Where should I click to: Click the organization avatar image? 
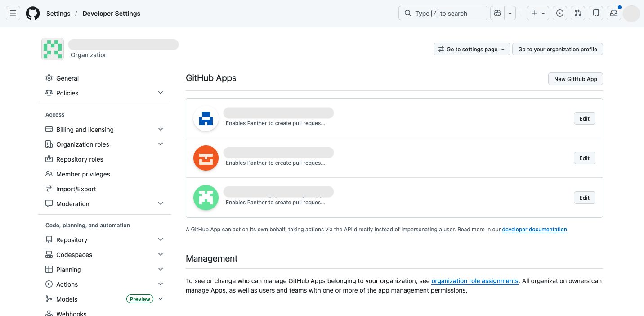[53, 49]
